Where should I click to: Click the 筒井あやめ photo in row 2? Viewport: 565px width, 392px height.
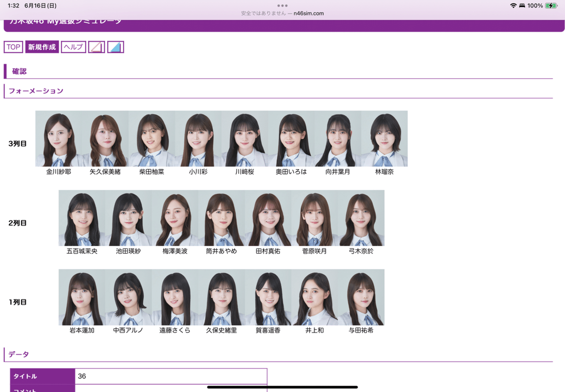coord(221,218)
